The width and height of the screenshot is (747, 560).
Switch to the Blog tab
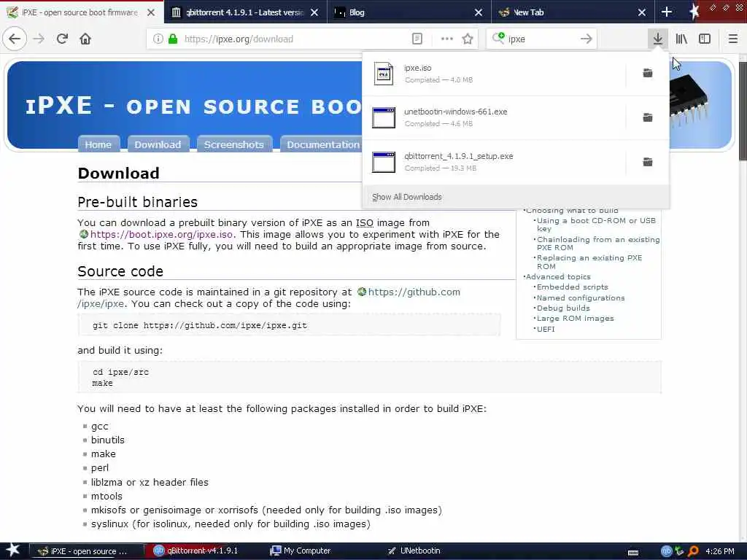[x=409, y=12]
